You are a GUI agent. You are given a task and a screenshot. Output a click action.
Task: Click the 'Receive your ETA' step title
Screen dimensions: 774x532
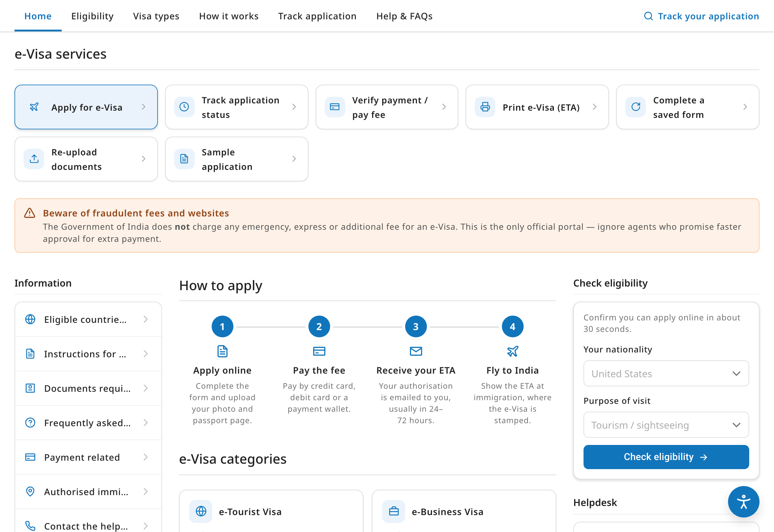(416, 370)
